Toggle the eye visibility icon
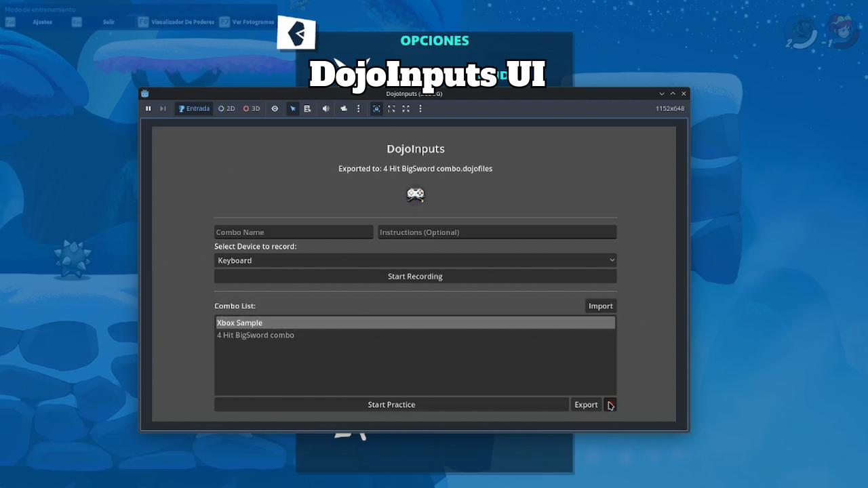The image size is (868, 488). tap(275, 108)
